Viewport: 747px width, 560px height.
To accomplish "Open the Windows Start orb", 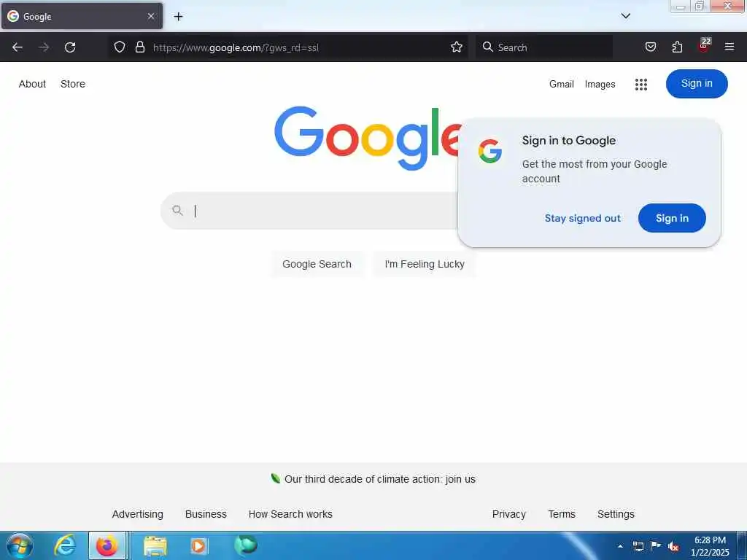I will [20, 545].
